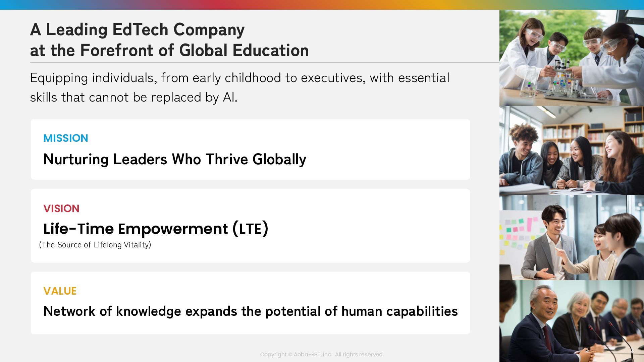Viewport: 644px width, 362px height.
Task: Click the red VISION label
Action: coord(61,208)
